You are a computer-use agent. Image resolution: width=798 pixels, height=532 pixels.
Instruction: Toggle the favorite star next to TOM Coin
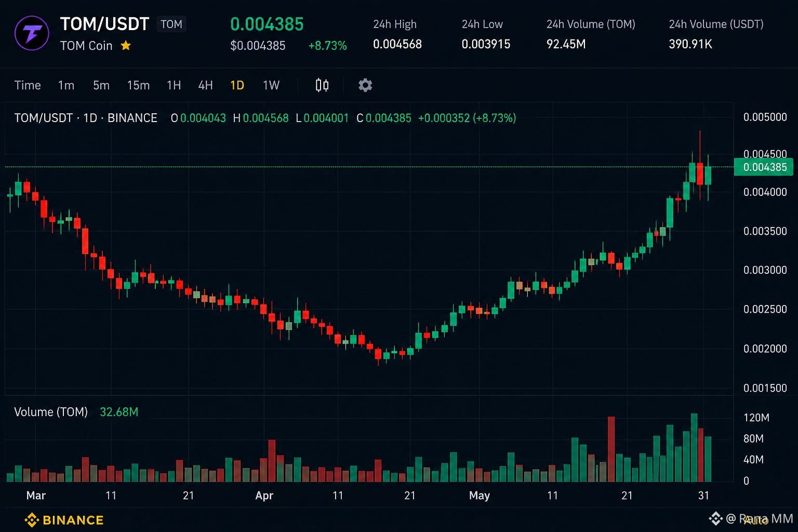[x=126, y=46]
